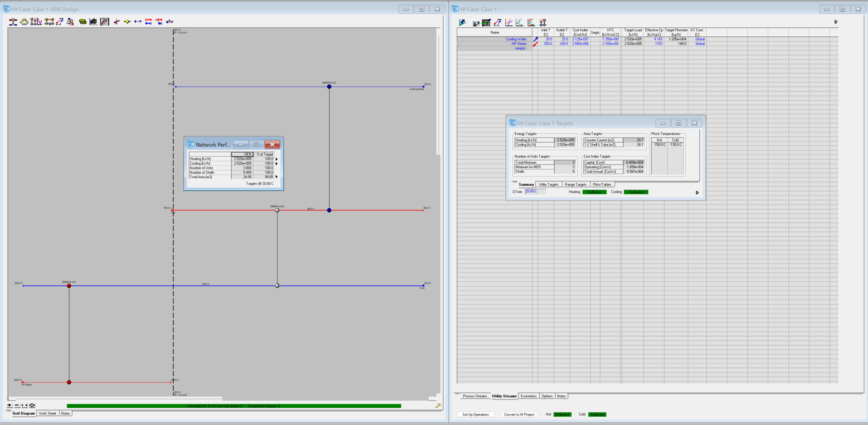Viewport: 868px width, 425px height.
Task: Click the HP Steam red stream type arrow icon
Action: point(536,44)
